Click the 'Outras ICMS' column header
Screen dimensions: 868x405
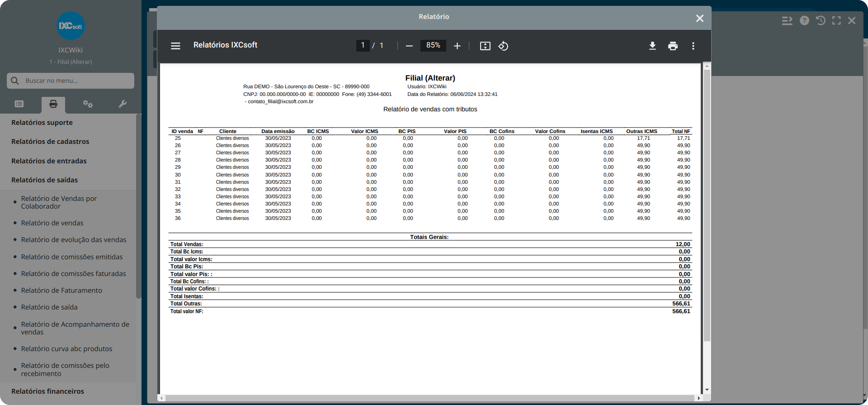(642, 131)
